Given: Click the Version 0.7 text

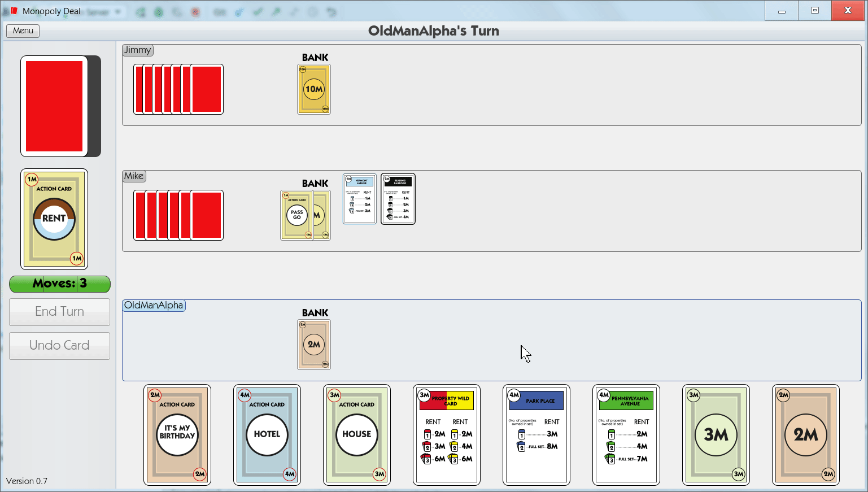Looking at the screenshot, I should 27,481.
